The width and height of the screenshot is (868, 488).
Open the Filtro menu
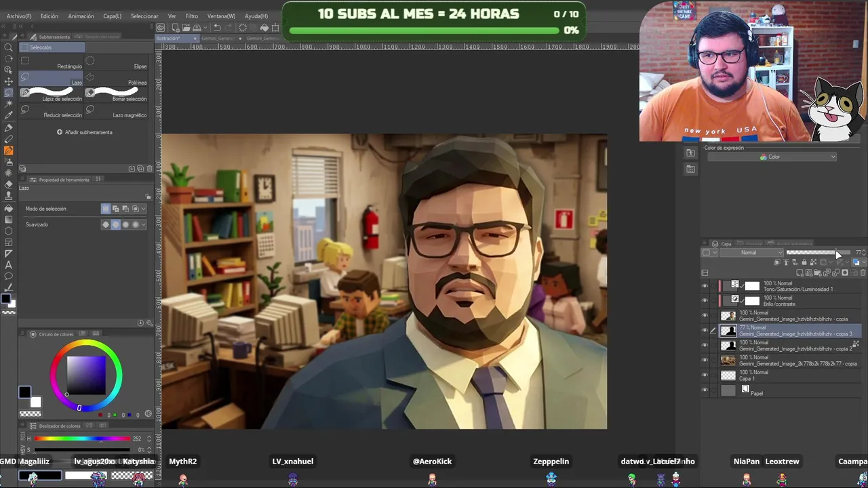coord(192,16)
